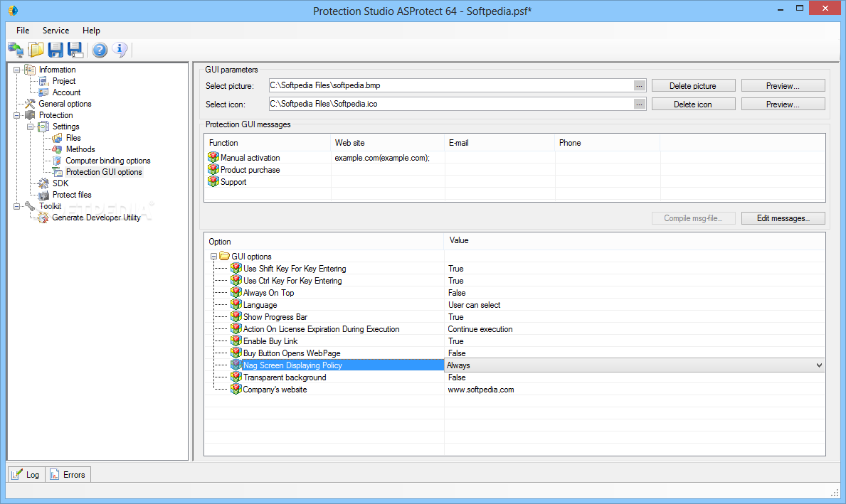Select Protection GUI options in tree
Image resolution: width=846 pixels, height=504 pixels.
104,172
